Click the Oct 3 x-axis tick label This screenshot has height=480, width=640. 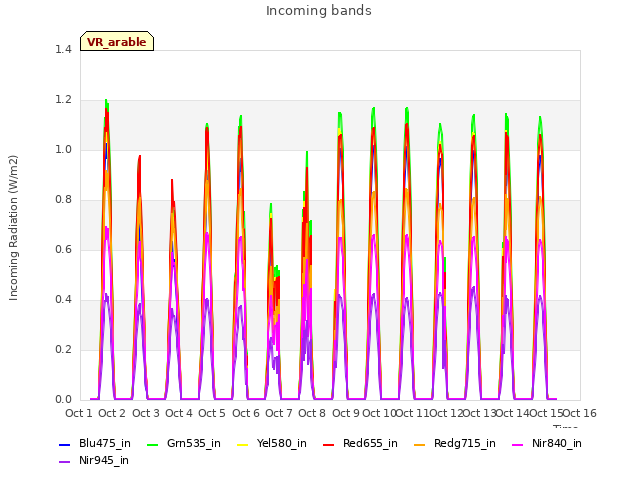pos(146,413)
